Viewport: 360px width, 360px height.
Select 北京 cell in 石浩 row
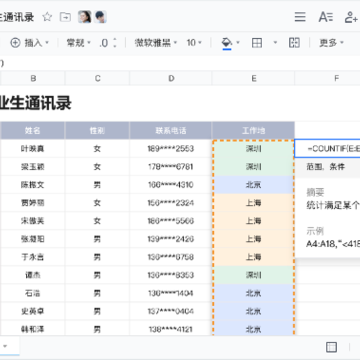click(253, 293)
